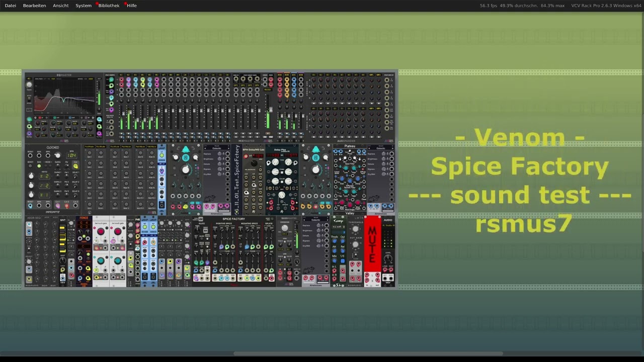Open the AUDIO module device selector
This screenshot has height=362, width=644.
(x=388, y=225)
